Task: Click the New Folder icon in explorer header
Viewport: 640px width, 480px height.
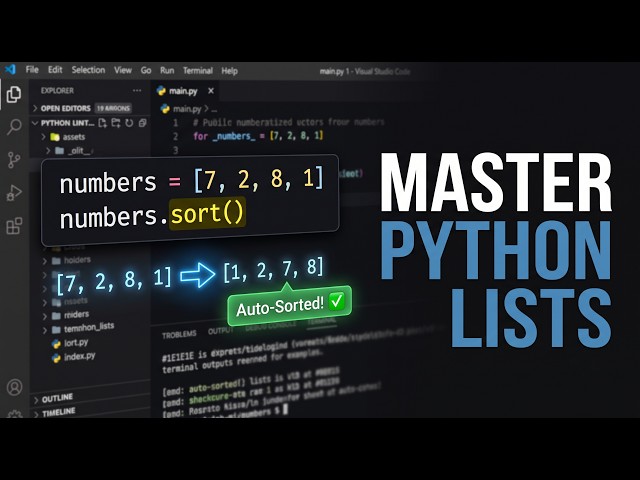Action: (x=116, y=122)
